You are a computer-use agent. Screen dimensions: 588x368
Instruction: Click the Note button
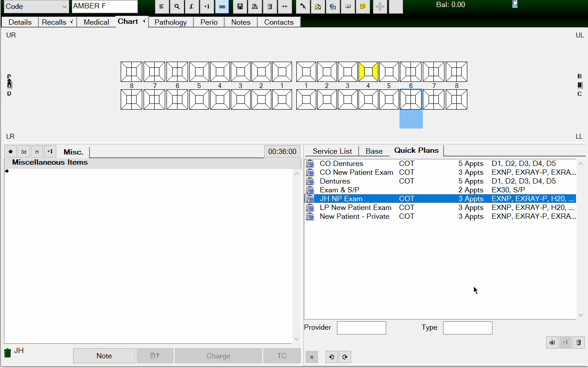point(104,356)
